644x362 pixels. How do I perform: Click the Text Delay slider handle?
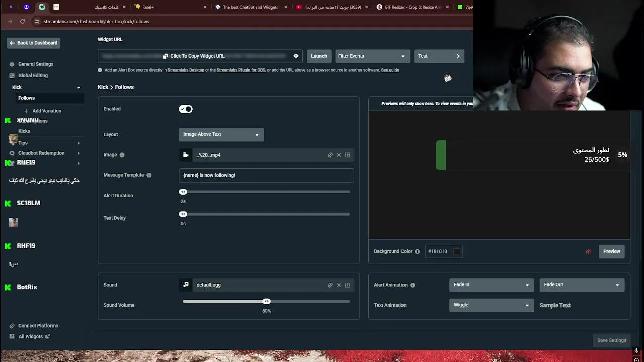tap(183, 214)
